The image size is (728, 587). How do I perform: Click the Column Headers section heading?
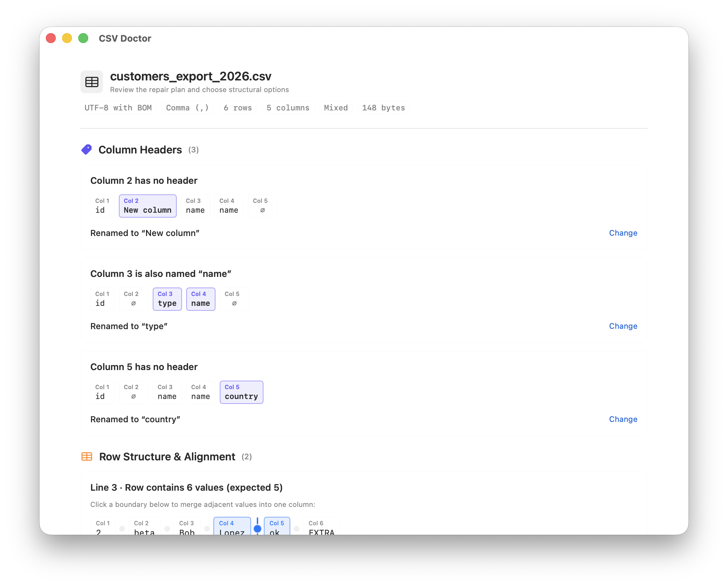pos(140,150)
